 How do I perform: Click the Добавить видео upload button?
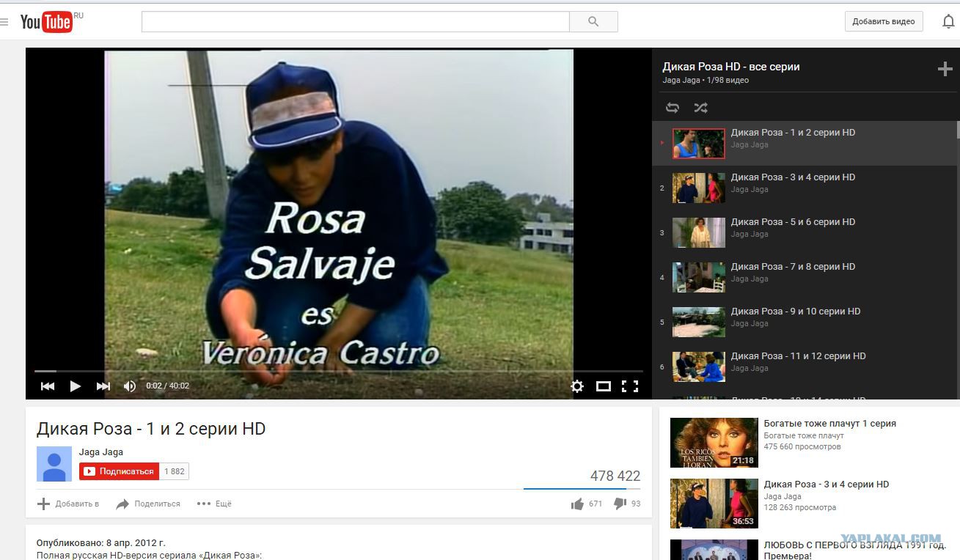pos(884,22)
